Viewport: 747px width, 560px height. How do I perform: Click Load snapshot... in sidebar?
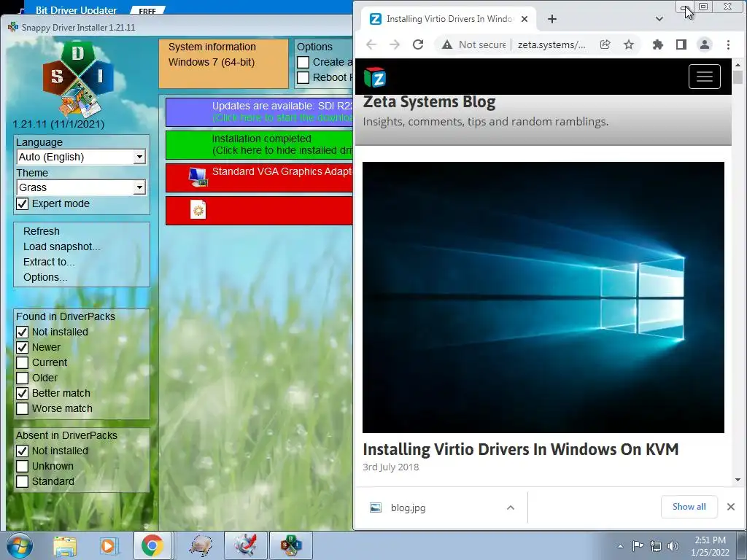pos(62,246)
